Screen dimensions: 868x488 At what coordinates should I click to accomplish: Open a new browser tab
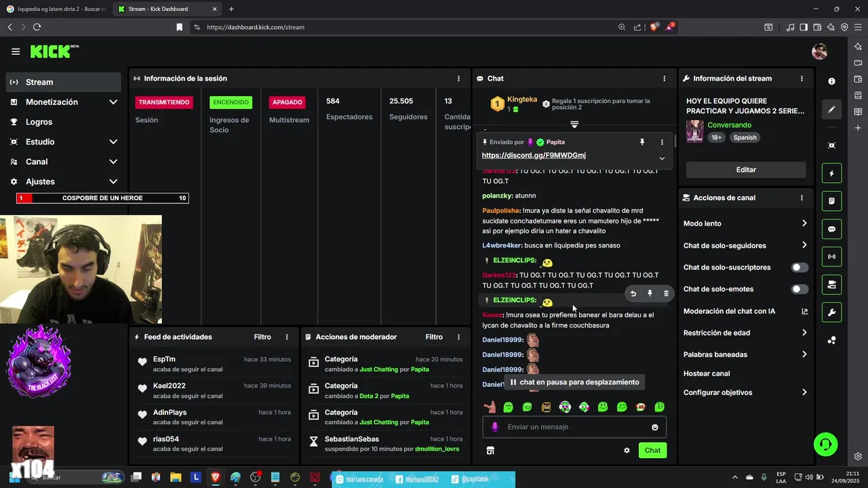231,9
